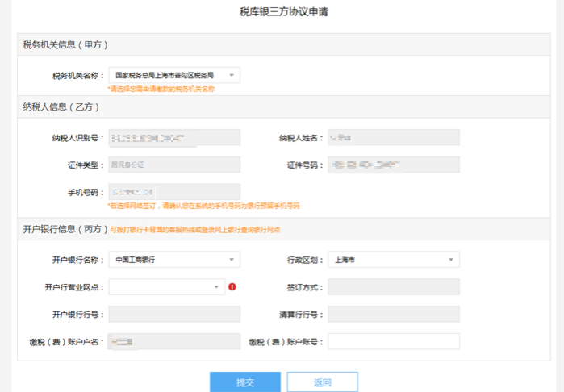The image size is (564, 392).
Task: Click the 手机号码 field
Action: tap(174, 192)
